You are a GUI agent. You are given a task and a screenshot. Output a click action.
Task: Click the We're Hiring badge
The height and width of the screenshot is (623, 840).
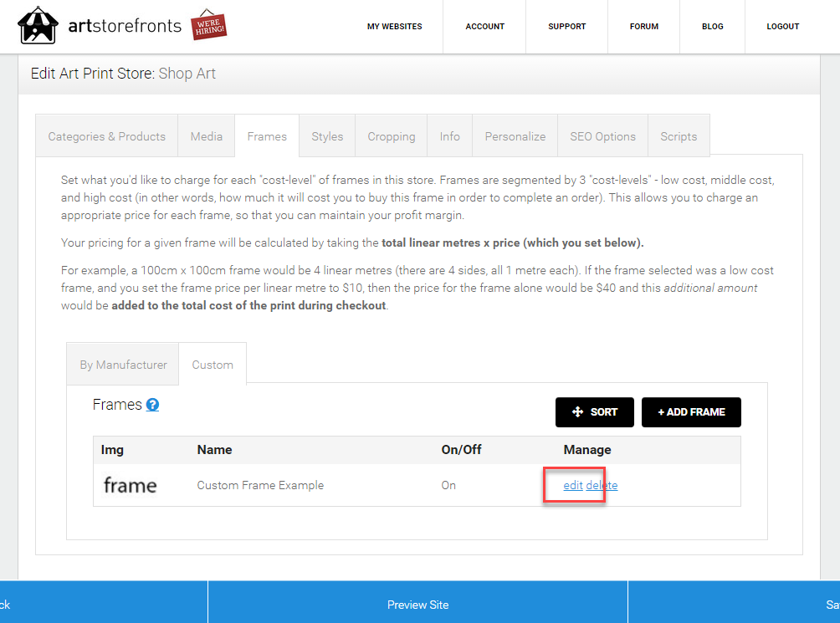point(209,24)
